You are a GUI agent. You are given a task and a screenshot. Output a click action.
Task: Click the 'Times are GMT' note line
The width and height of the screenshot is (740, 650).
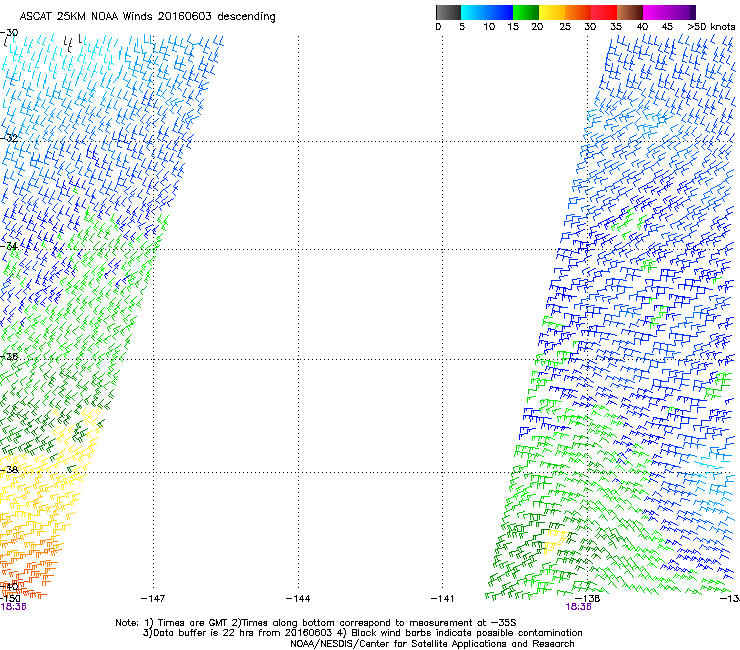[316, 623]
